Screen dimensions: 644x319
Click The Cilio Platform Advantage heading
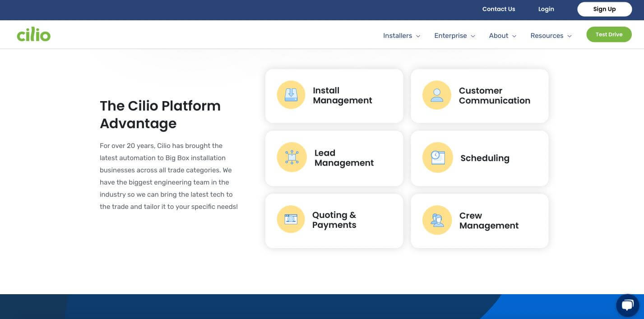click(x=160, y=114)
